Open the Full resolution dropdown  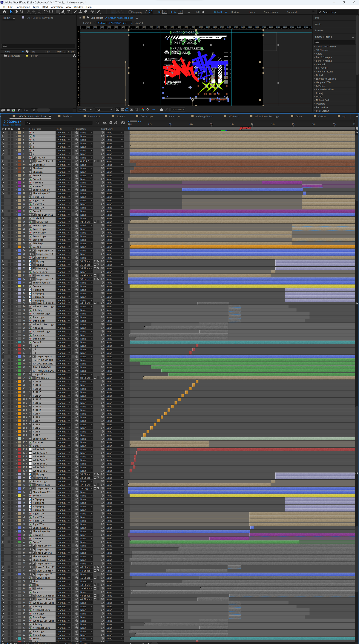click(104, 109)
